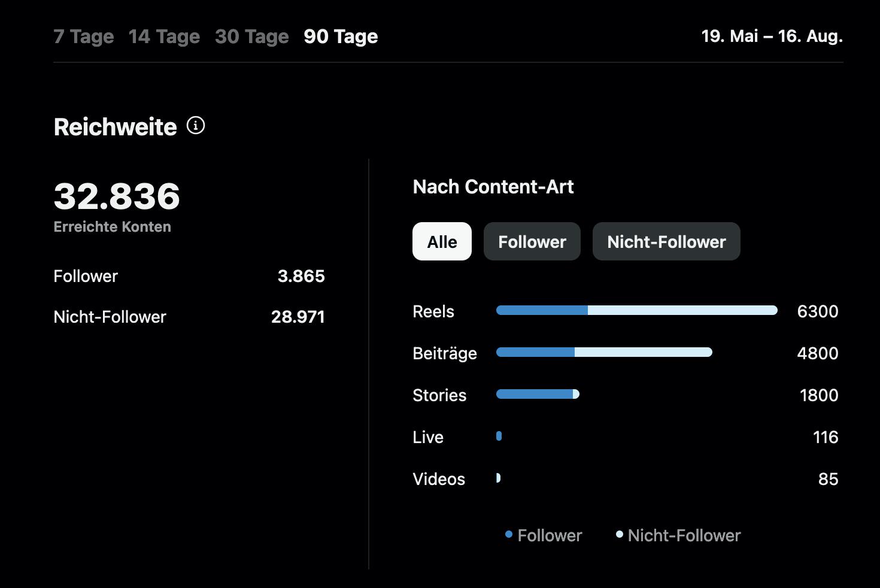Open the 19. Mai – 16. Aug. date range

[x=772, y=36]
